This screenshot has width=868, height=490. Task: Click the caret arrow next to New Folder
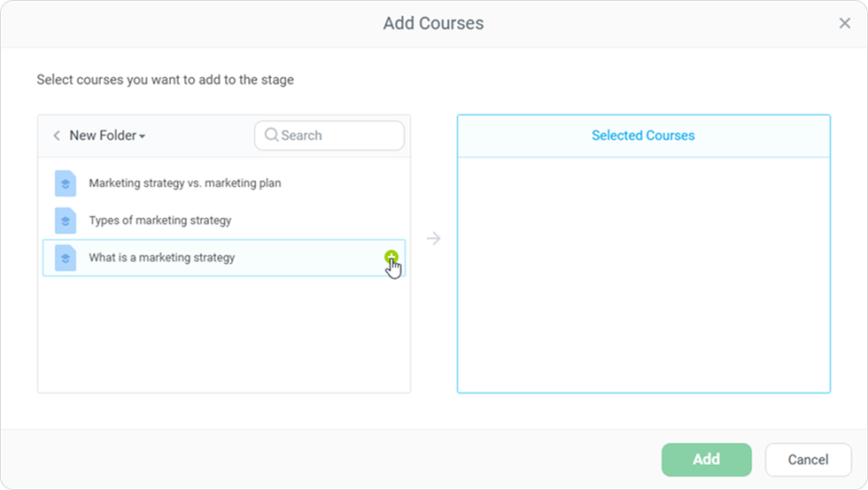(143, 136)
